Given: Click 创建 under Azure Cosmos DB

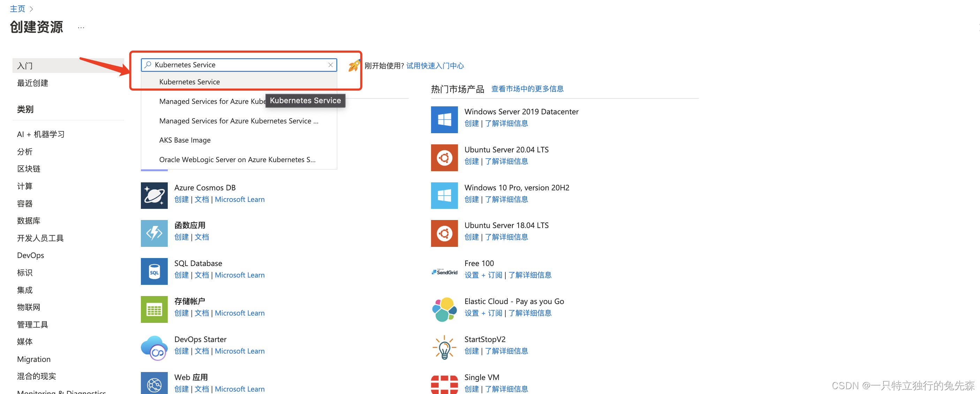Looking at the screenshot, I should coord(181,199).
